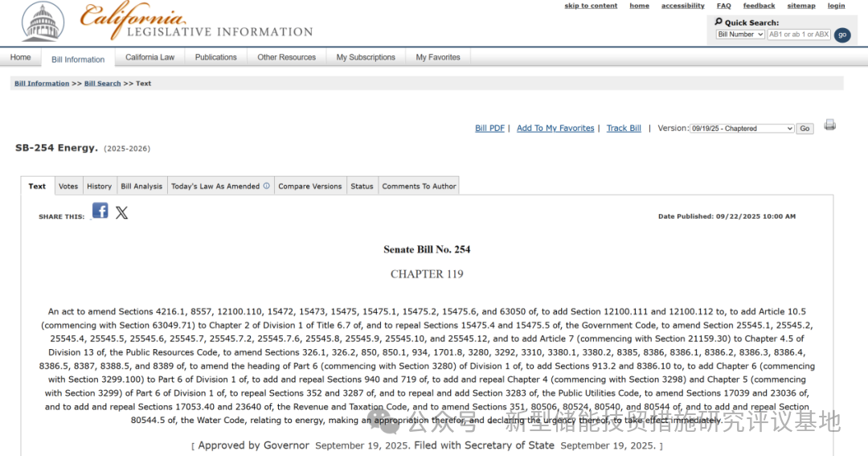Click the California Capitol dome logo
868x456 pixels.
coord(43,22)
